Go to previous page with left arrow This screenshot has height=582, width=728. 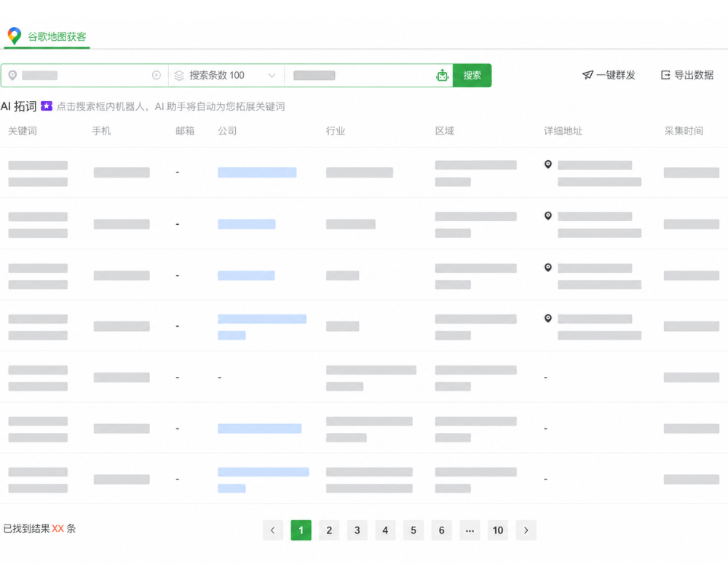[x=272, y=530]
